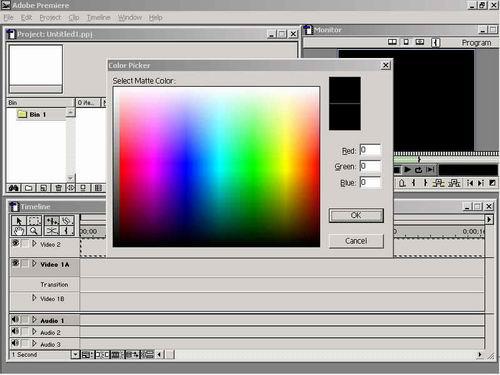500x375 pixels.
Task: Mute the Audio 1 track speaker icon
Action: tap(15, 319)
